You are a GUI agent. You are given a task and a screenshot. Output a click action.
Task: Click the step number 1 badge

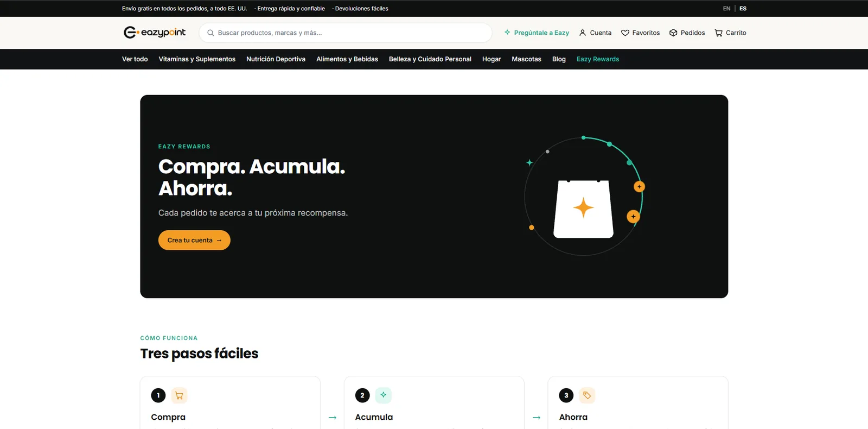click(x=158, y=395)
